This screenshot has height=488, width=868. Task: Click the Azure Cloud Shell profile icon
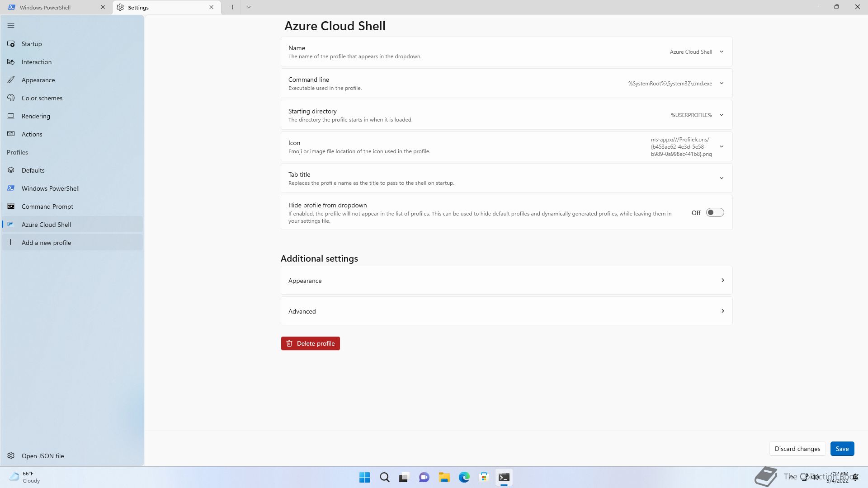pos(11,225)
